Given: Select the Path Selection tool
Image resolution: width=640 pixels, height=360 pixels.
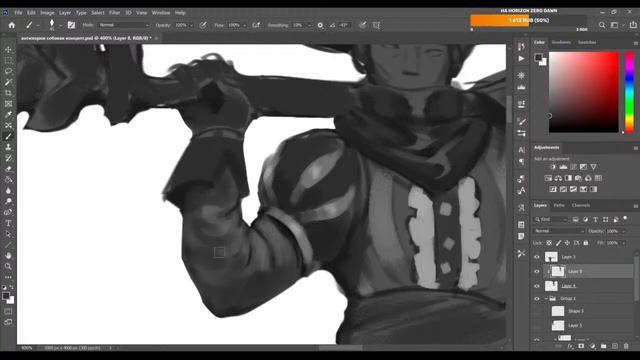Looking at the screenshot, I should coord(8,234).
